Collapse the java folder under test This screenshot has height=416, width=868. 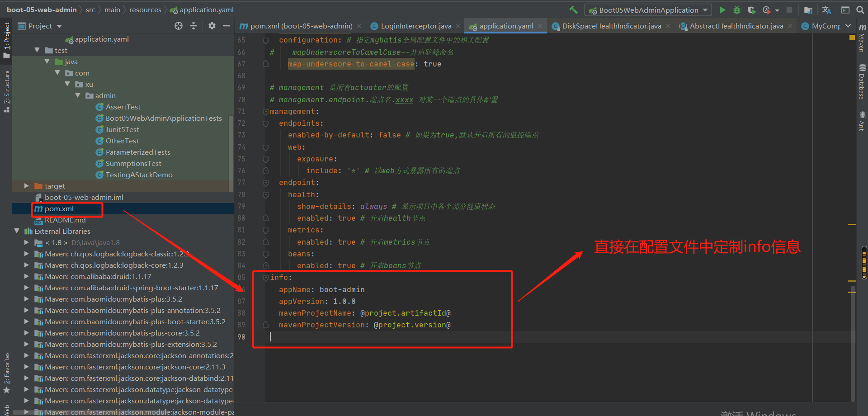tap(47, 61)
